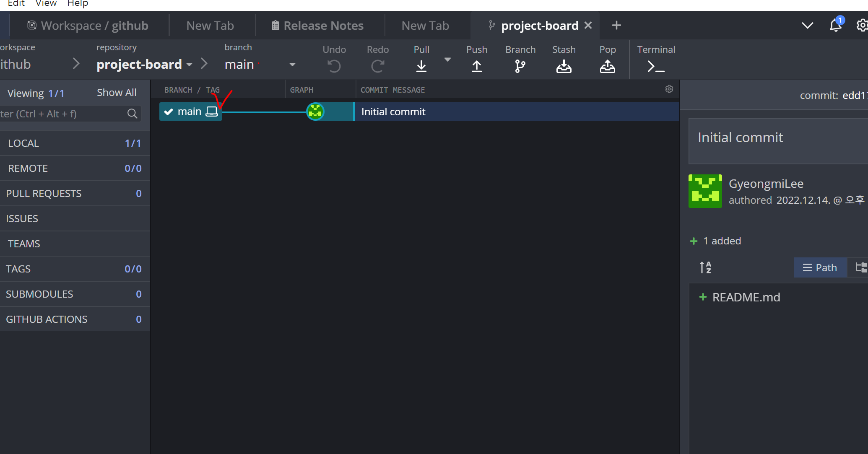Click the Pop stash icon
The width and height of the screenshot is (868, 454).
point(607,66)
